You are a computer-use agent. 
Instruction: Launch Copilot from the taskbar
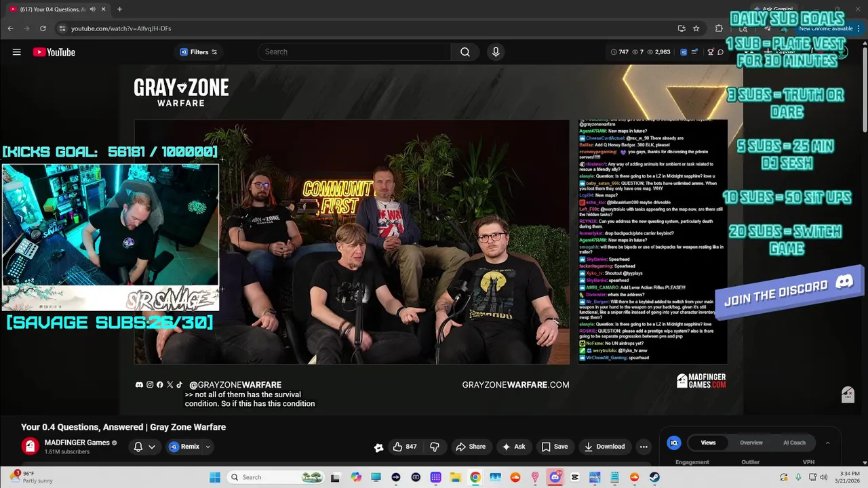pyautogui.click(x=356, y=477)
